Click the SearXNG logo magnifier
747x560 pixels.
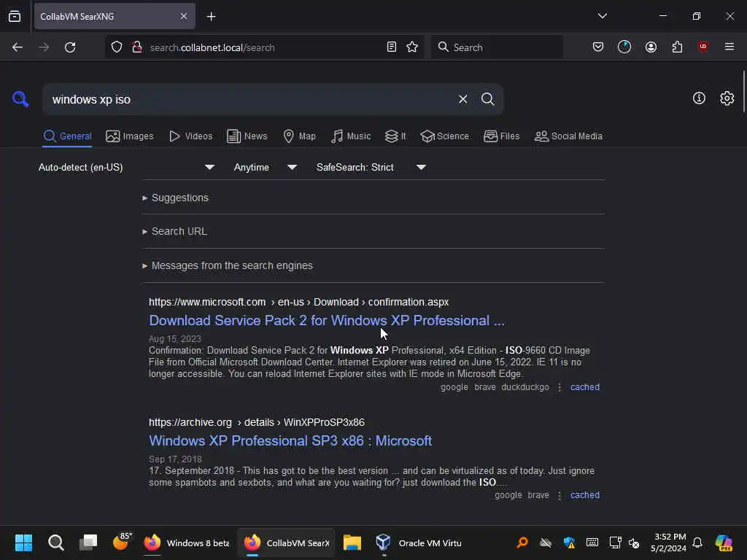pyautogui.click(x=20, y=99)
